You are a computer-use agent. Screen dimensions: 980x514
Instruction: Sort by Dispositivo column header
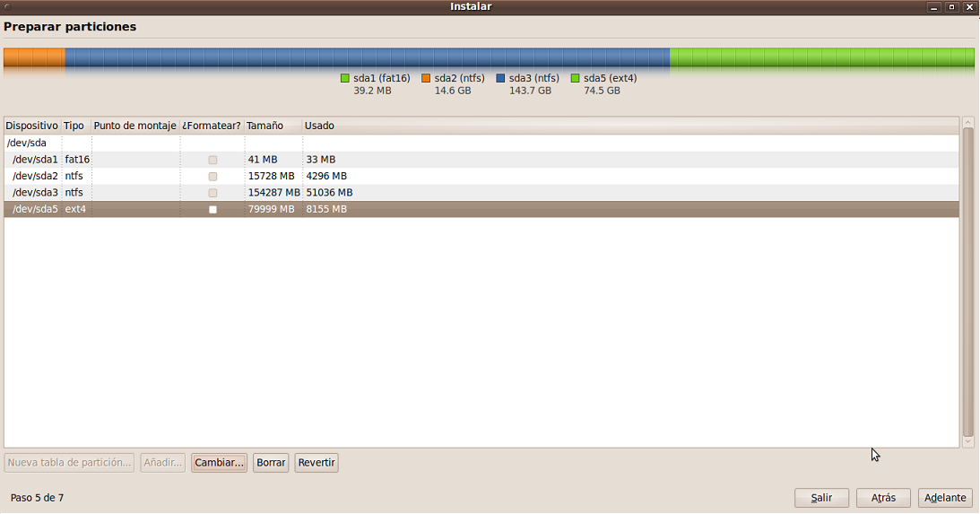point(32,126)
